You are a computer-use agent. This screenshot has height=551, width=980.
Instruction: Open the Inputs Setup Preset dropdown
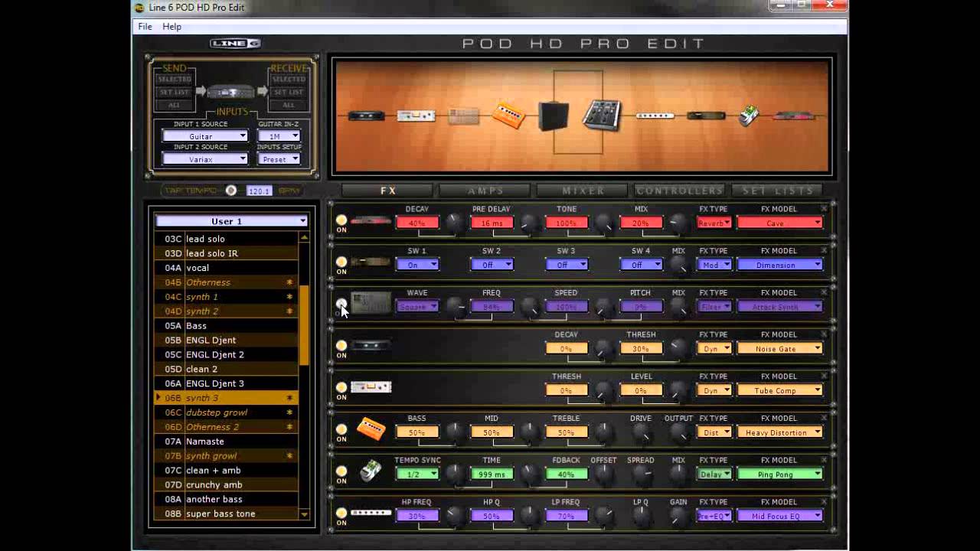tap(279, 159)
